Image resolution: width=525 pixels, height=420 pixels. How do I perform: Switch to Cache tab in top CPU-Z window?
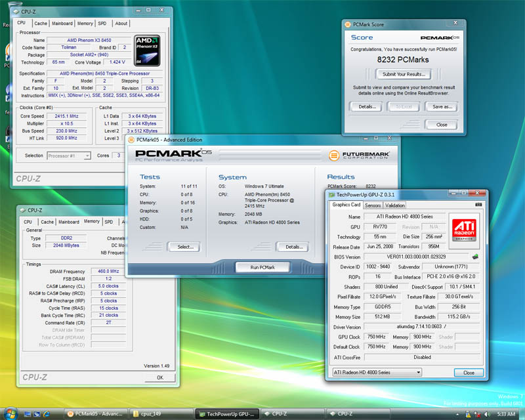tap(41, 24)
